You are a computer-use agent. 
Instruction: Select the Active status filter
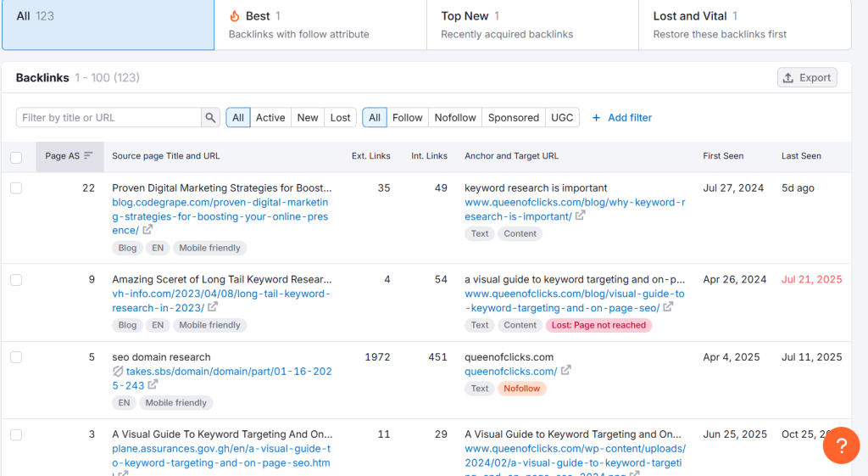point(270,117)
